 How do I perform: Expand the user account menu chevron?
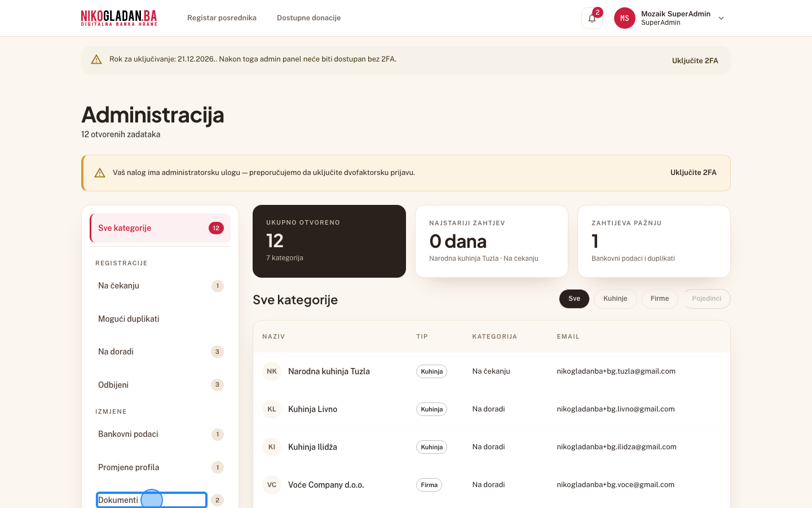tap(721, 18)
